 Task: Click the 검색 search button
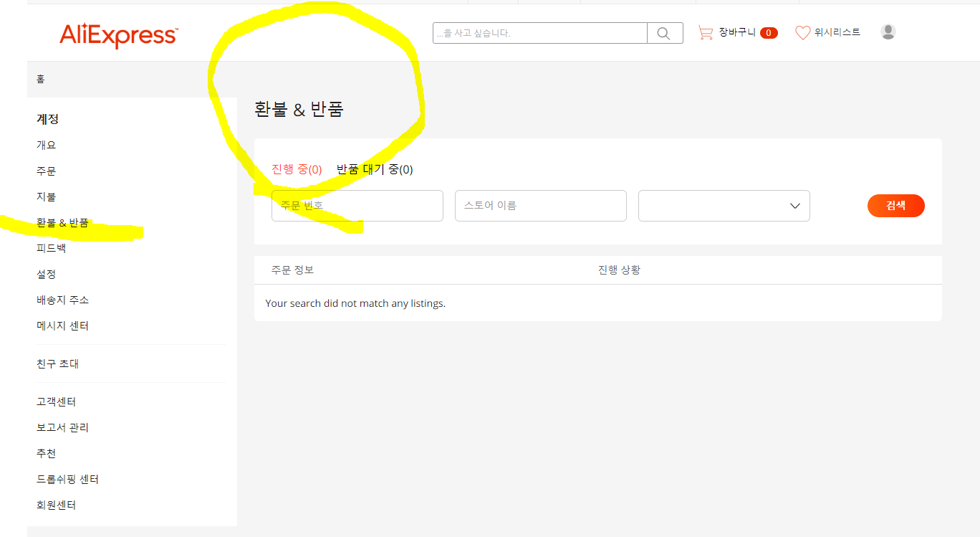pyautogui.click(x=895, y=205)
